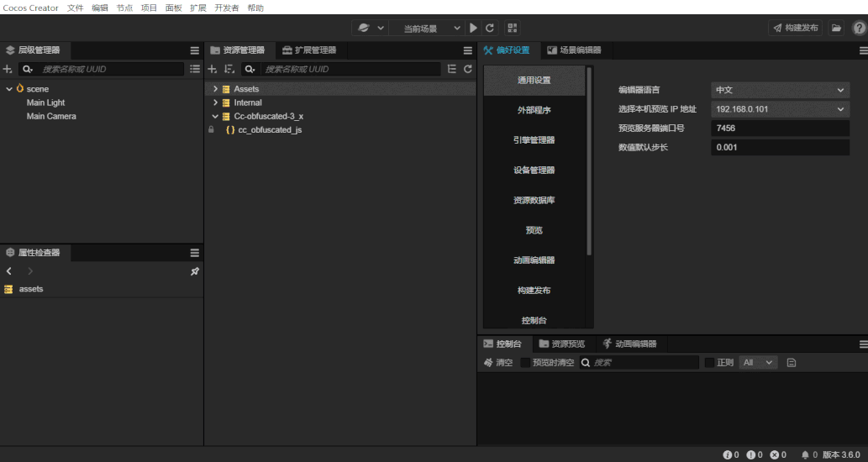
Task: Open the 文件 menu
Action: 76,8
